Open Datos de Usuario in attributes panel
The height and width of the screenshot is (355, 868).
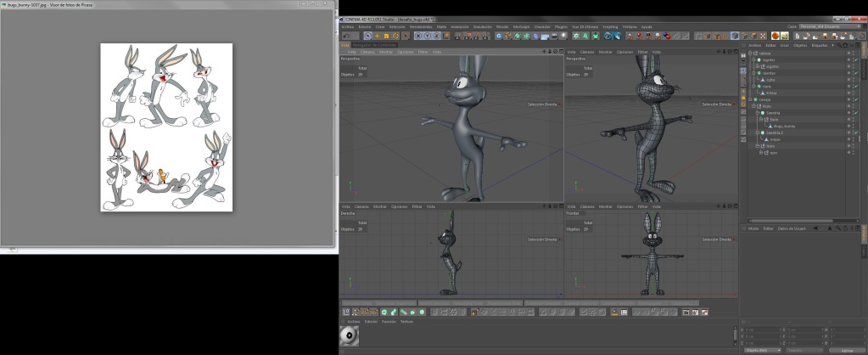(x=792, y=228)
